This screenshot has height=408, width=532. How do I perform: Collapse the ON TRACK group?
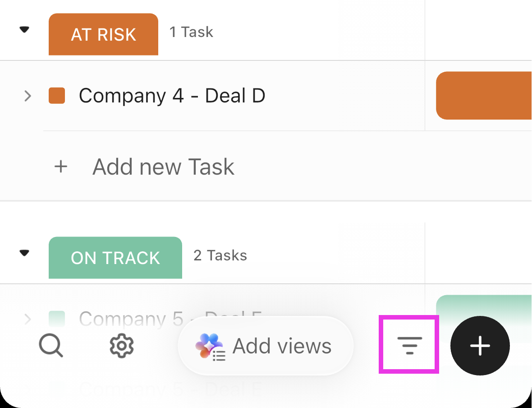pos(25,253)
